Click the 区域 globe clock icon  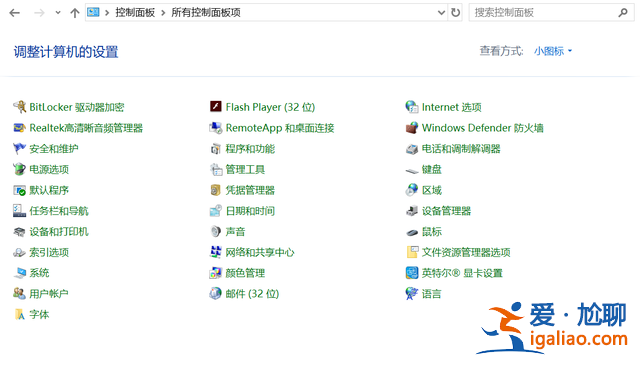[412, 190]
